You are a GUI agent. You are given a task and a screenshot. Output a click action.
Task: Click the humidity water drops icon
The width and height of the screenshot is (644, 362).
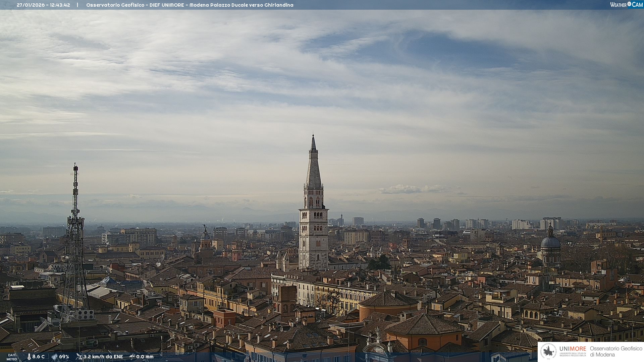pyautogui.click(x=54, y=357)
